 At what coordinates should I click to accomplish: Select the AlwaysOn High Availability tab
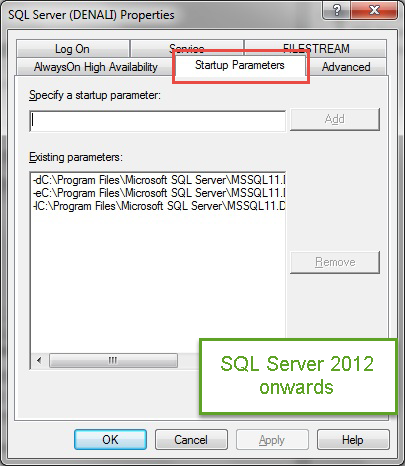click(95, 67)
